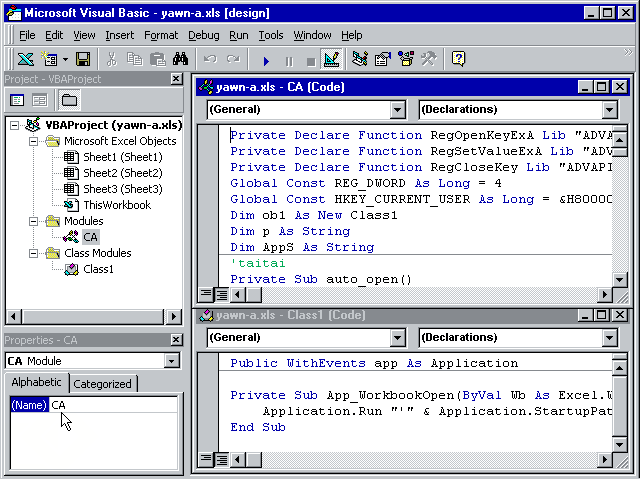Screen dimensions: 640x480
Task: Open the Window menu
Action: tap(312, 36)
